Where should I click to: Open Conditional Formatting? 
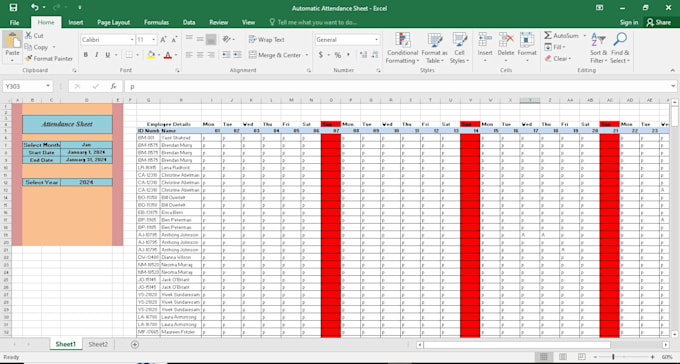point(402,48)
